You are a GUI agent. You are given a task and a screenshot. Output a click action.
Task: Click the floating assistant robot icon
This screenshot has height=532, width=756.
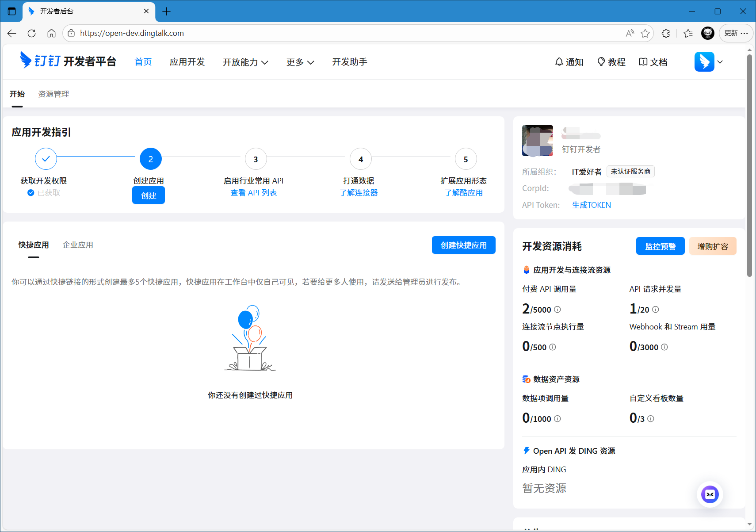[710, 494]
